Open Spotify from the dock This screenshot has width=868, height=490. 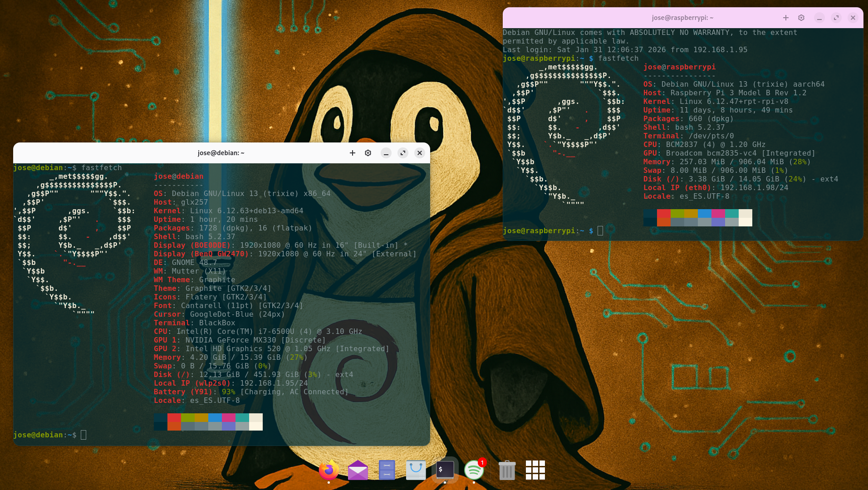click(x=474, y=470)
